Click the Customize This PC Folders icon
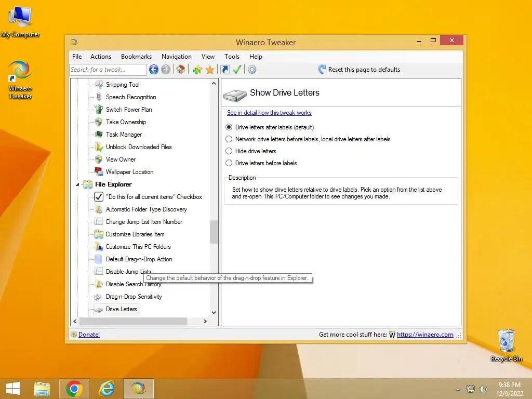Screen dimensions: 532x399 [99, 247]
